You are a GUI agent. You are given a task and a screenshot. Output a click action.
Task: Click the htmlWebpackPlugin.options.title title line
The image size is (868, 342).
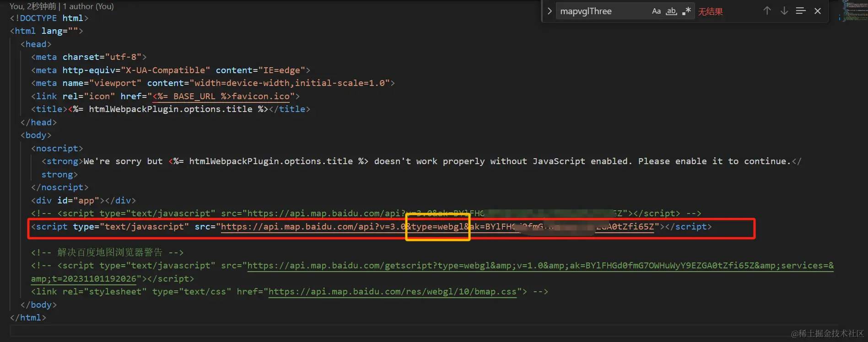pos(171,109)
